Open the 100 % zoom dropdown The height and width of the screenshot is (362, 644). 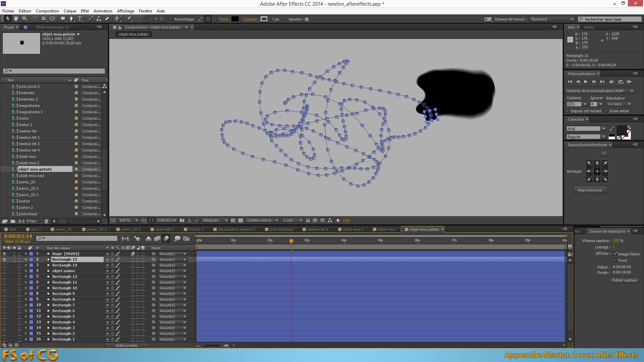pyautogui.click(x=128, y=221)
